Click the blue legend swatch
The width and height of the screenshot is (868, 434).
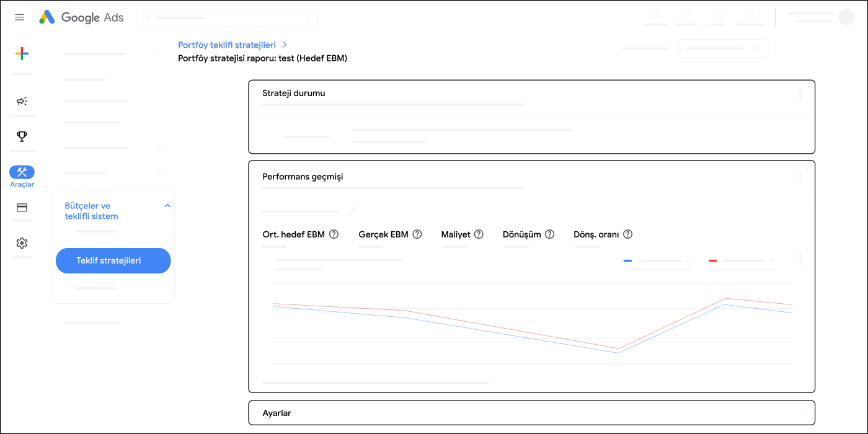[627, 261]
